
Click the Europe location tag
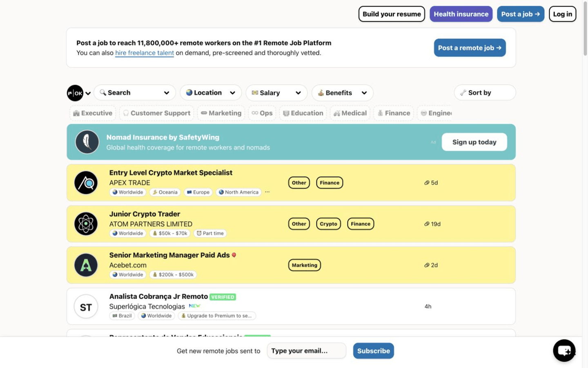(198, 192)
